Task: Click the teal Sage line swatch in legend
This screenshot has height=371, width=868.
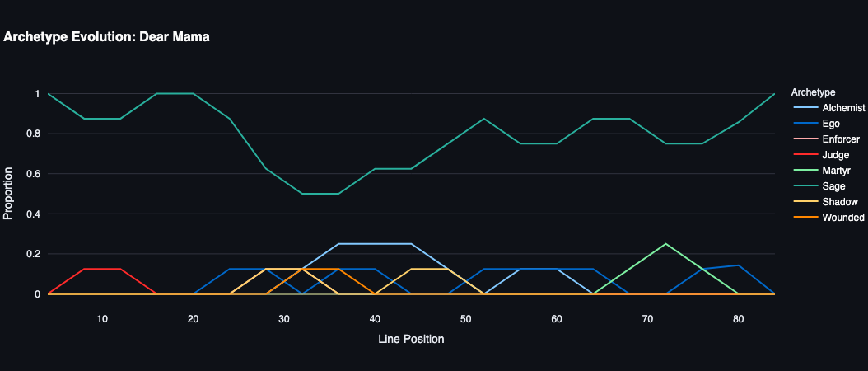Action: (805, 186)
